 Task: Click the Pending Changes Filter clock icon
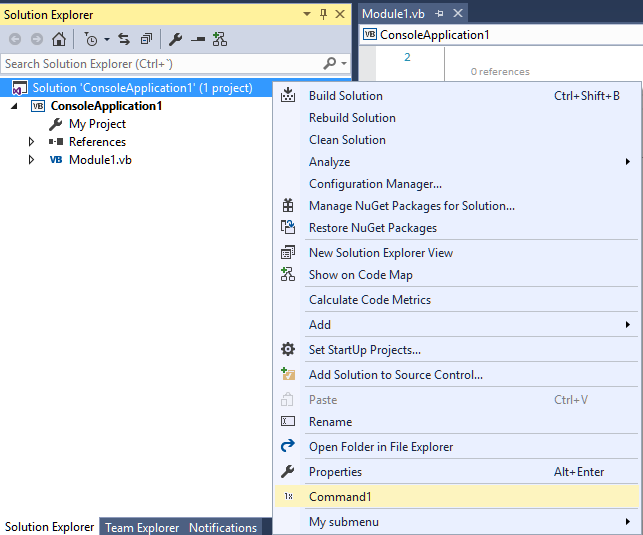pyautogui.click(x=91, y=39)
